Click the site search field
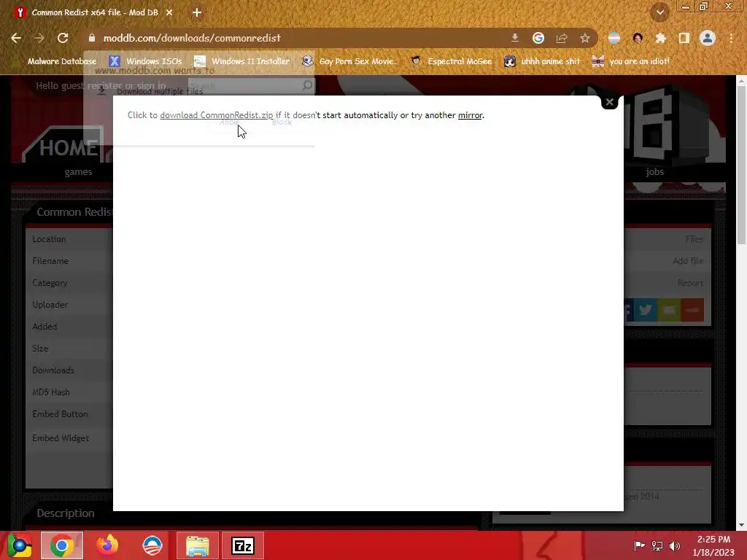Viewport: 747px width, 560px height. [x=245, y=86]
